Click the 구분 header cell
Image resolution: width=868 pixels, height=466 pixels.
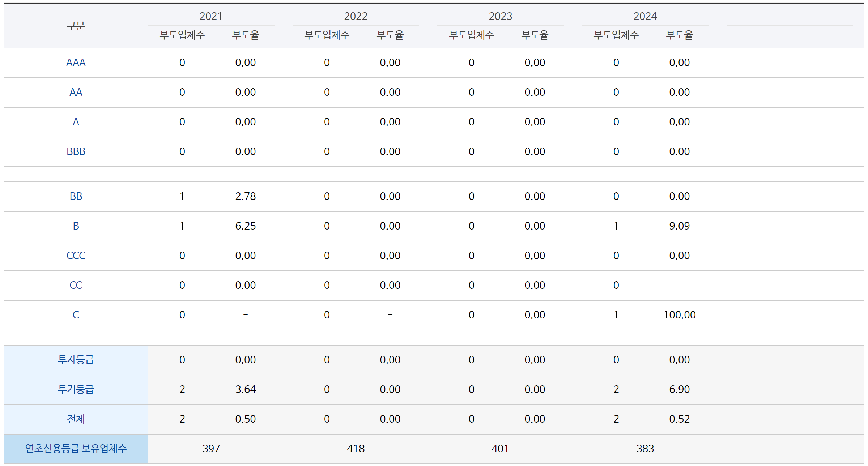click(x=76, y=26)
